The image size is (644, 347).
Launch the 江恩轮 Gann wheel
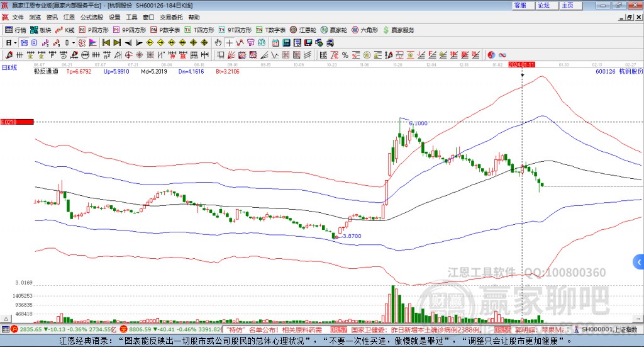click(x=303, y=30)
